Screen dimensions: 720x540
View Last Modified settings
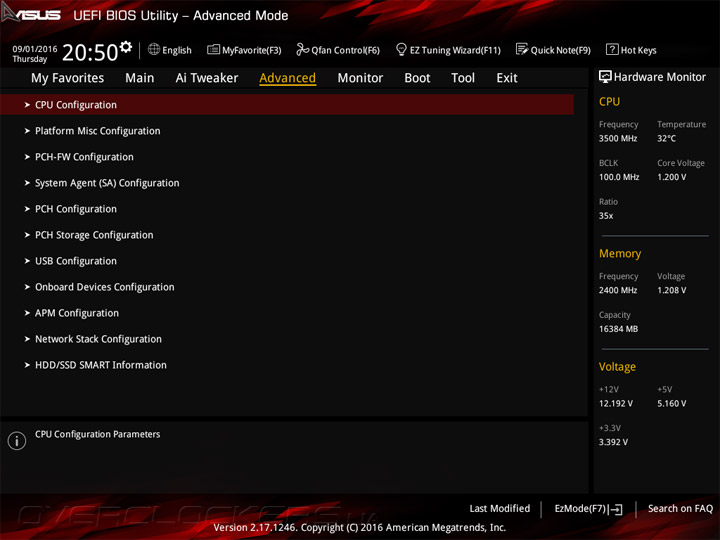(x=500, y=509)
